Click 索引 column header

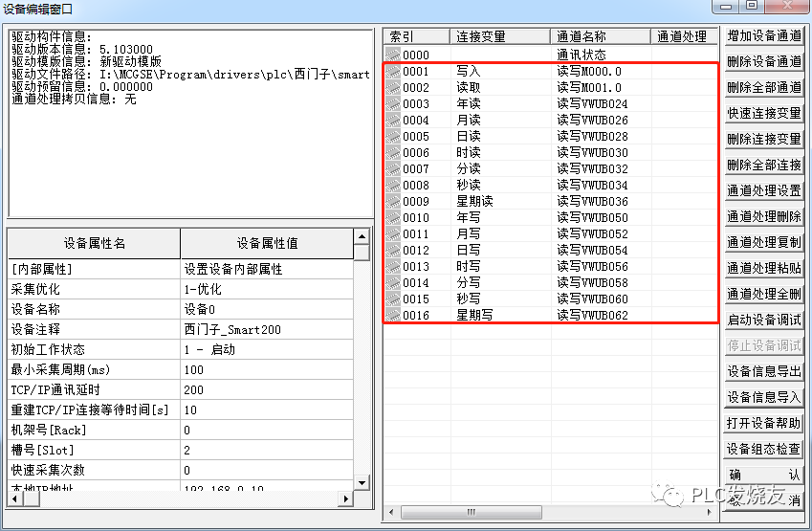coord(417,36)
